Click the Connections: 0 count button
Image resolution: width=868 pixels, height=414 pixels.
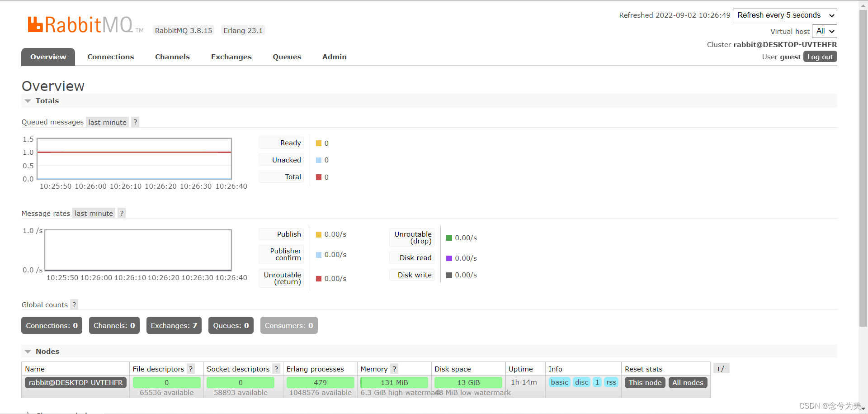[52, 325]
